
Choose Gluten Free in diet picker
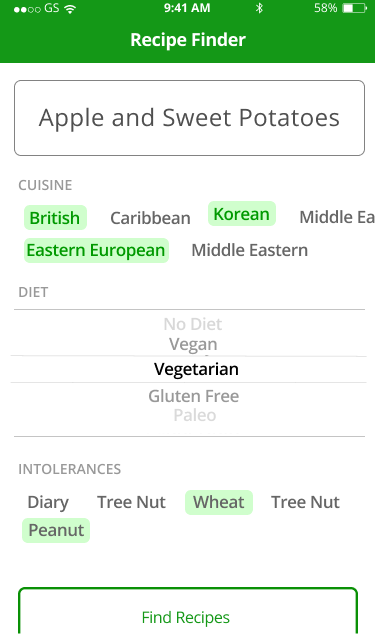coord(194,396)
